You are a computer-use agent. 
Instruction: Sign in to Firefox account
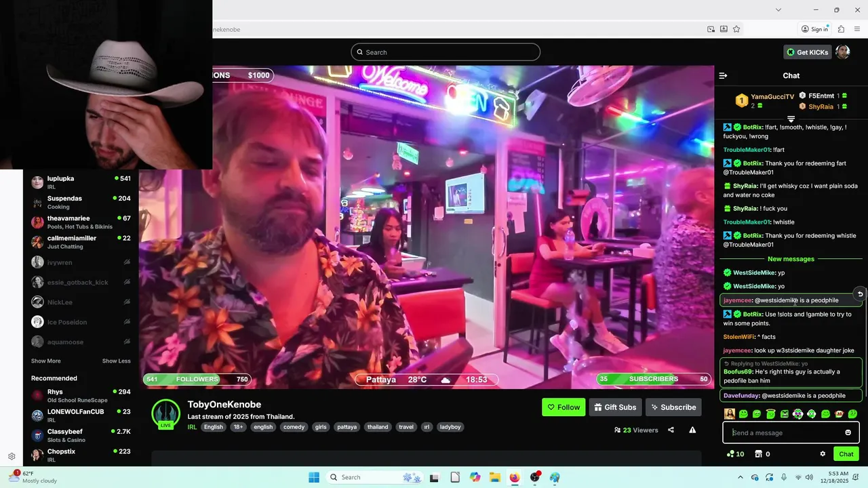[x=814, y=29]
